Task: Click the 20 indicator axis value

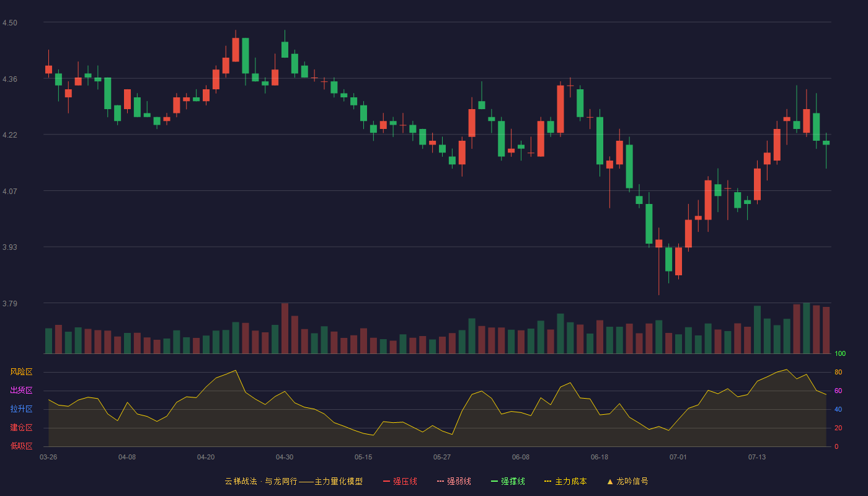Action: [x=838, y=428]
